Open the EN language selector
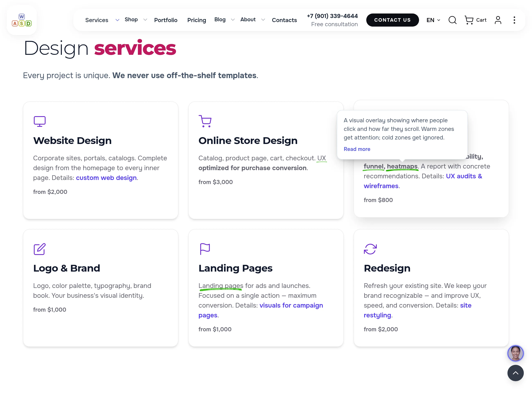This screenshot has height=409, width=532. coord(433,20)
